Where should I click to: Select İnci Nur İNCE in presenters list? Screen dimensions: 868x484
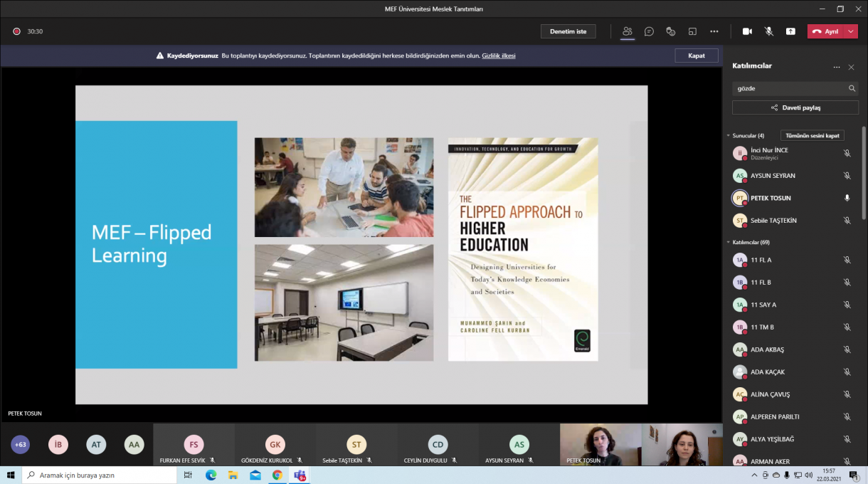[792, 153]
